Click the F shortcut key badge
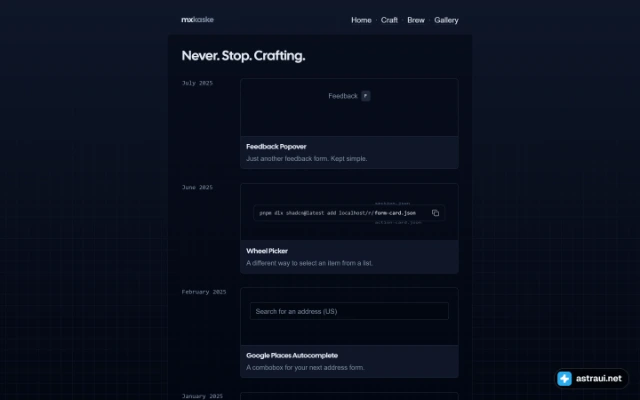 click(x=366, y=96)
